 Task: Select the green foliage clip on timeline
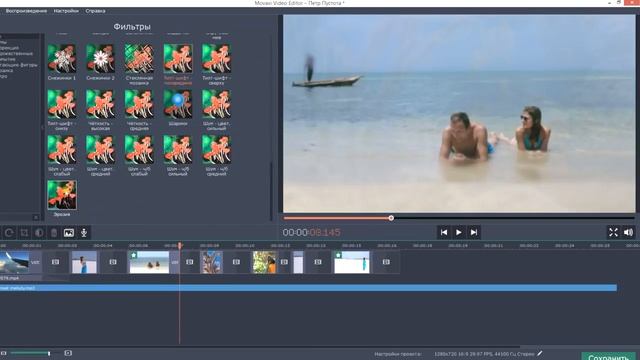pos(264,262)
